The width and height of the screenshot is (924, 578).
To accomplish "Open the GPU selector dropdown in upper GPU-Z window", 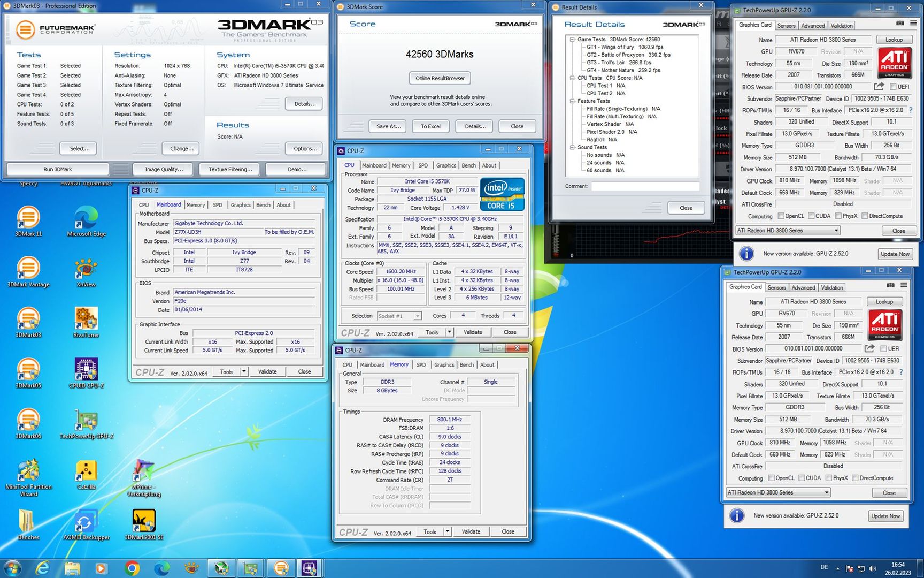I will tap(788, 230).
